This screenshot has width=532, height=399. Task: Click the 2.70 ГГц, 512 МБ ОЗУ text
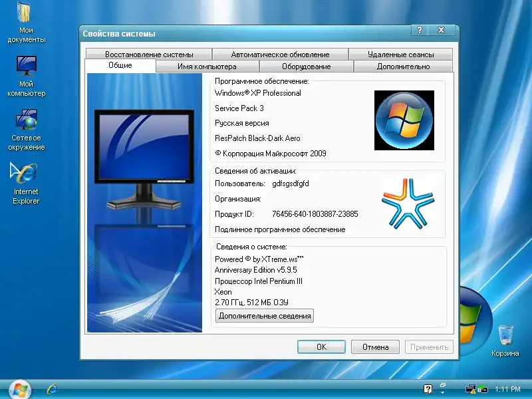coord(251,303)
